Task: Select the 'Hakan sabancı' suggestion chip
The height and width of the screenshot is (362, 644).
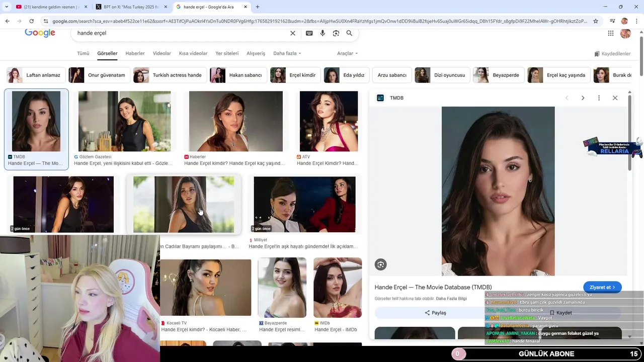Action: (238, 75)
